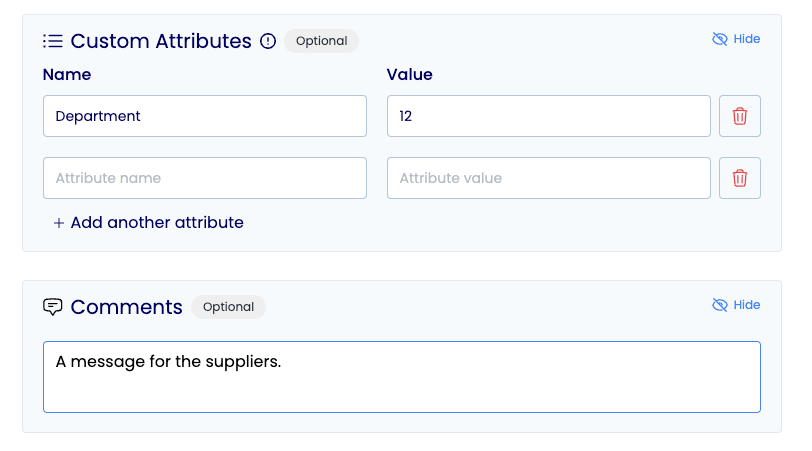Click Add another attribute
The width and height of the screenshot is (812, 451).
click(149, 223)
